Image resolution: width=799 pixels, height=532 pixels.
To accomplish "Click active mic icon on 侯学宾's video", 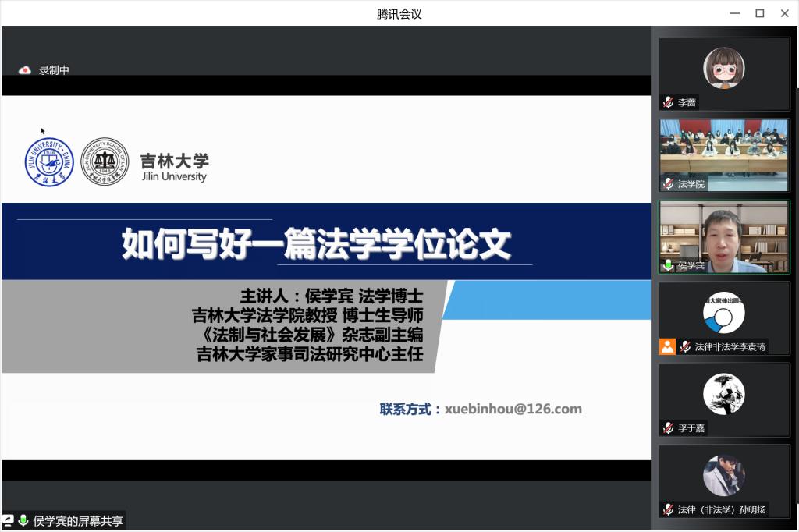I will [x=668, y=265].
